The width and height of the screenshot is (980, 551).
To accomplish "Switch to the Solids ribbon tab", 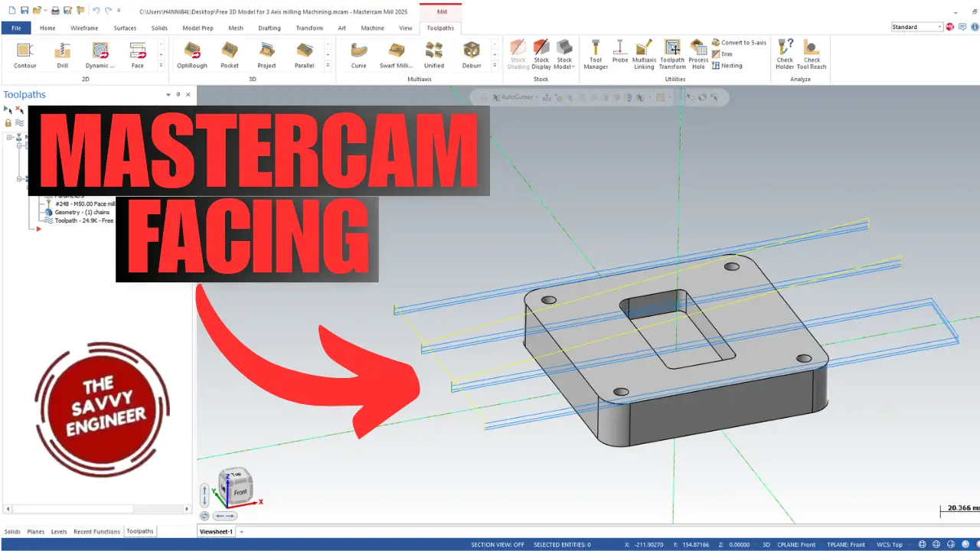I will [x=159, y=28].
